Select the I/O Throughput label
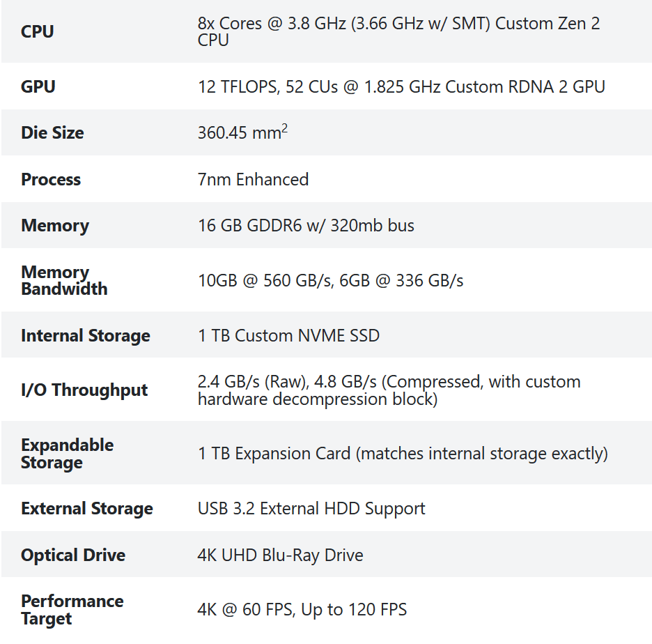Screen dimensions: 652x644 84,390
